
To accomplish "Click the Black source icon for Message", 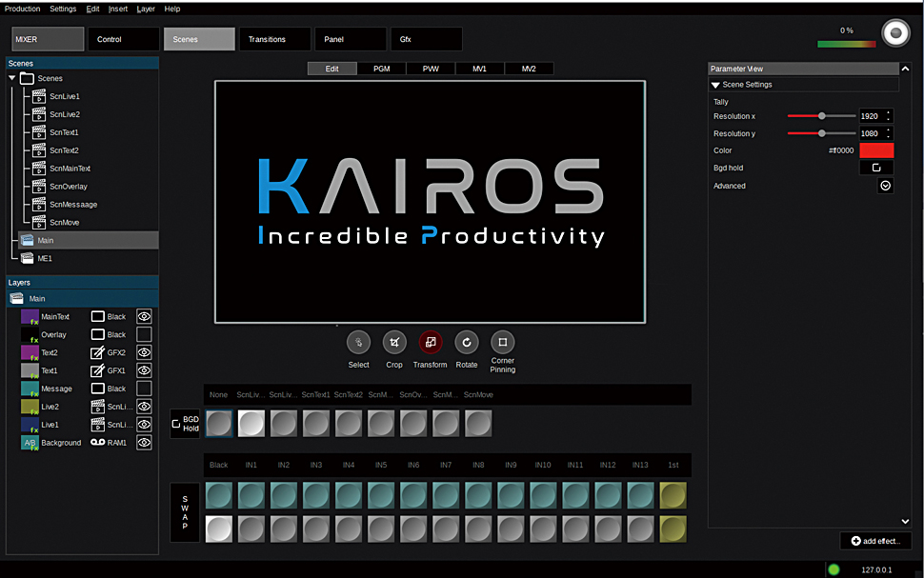I will point(98,389).
